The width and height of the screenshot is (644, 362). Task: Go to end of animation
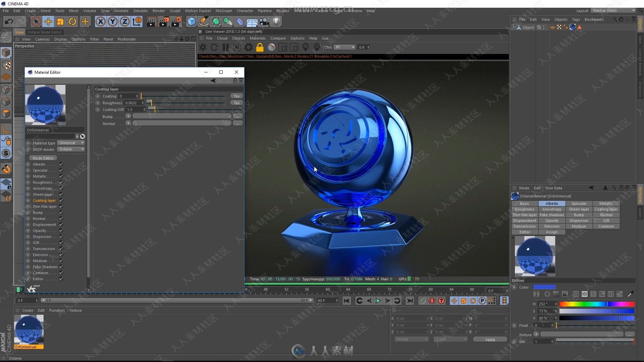point(410,301)
